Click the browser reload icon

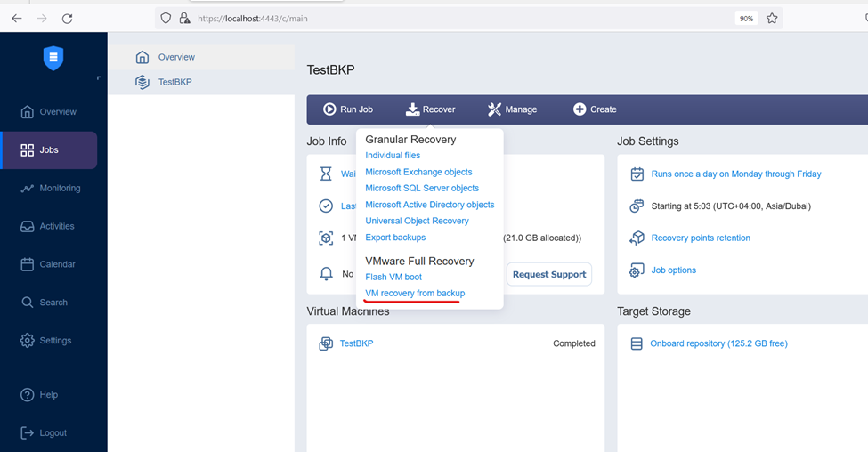click(67, 19)
